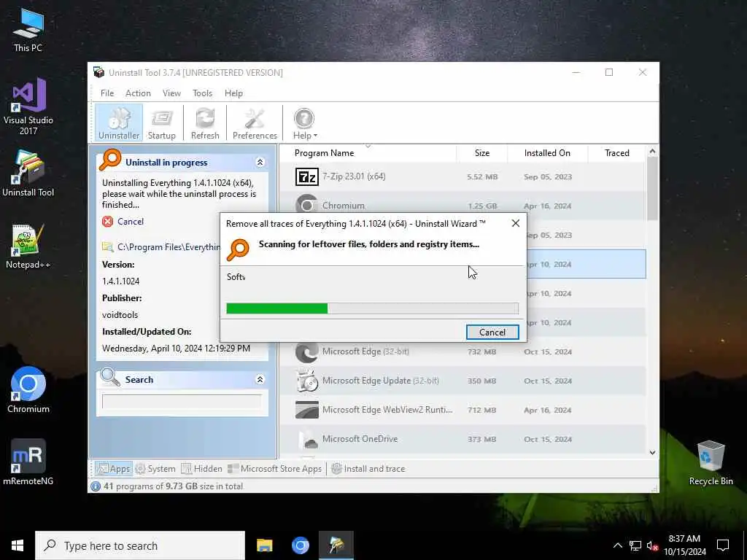Click the Uninstall Tool taskbar icon

[336, 545]
